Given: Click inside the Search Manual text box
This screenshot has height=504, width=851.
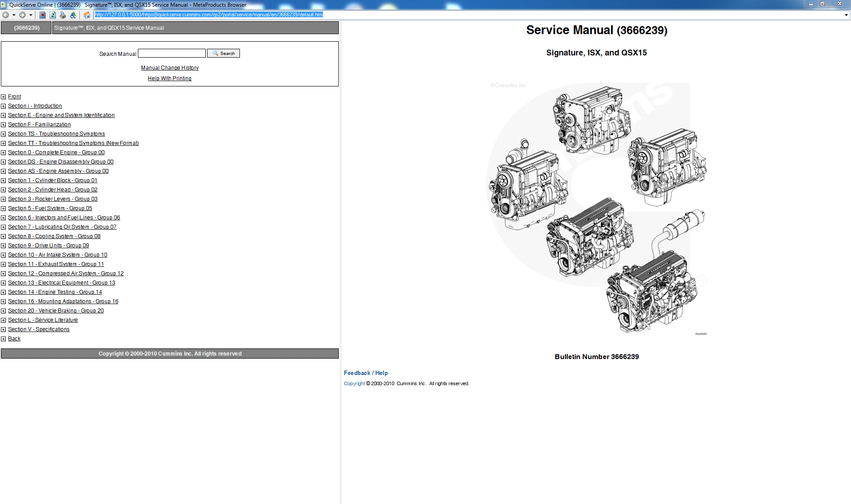Looking at the screenshot, I should click(x=171, y=53).
